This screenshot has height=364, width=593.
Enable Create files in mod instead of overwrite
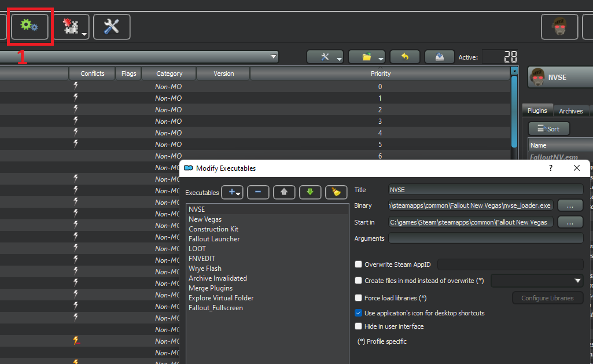tap(358, 280)
